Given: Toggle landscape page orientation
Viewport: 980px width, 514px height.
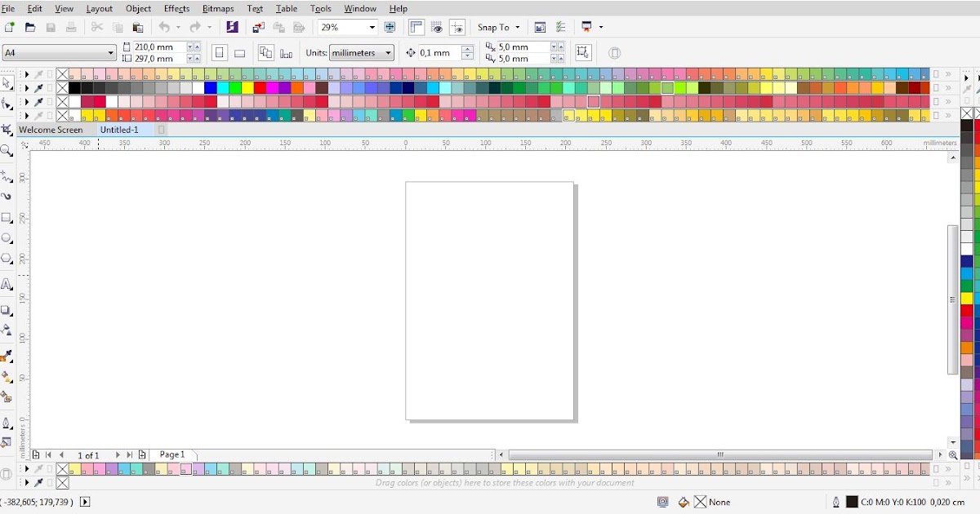Looking at the screenshot, I should coord(240,52).
